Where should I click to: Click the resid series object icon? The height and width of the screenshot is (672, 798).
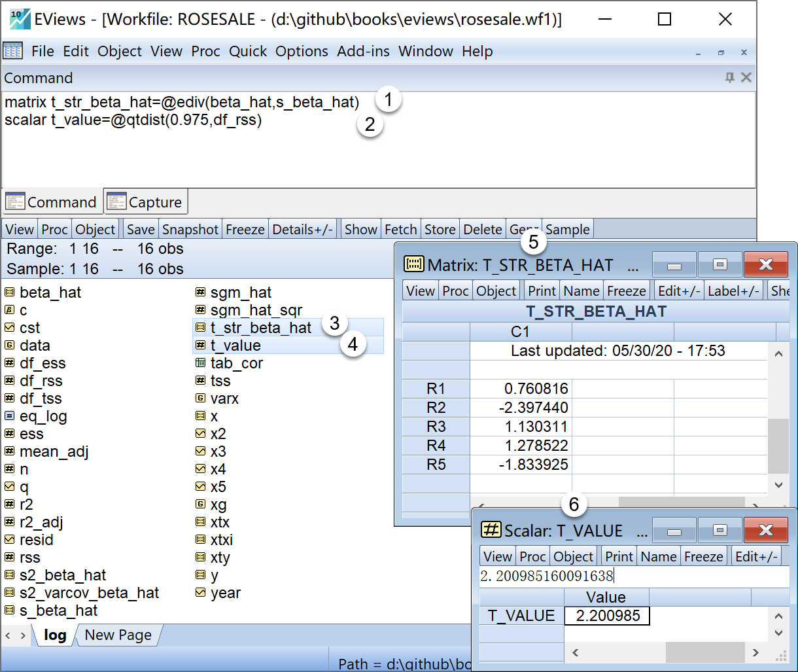(x=10, y=540)
